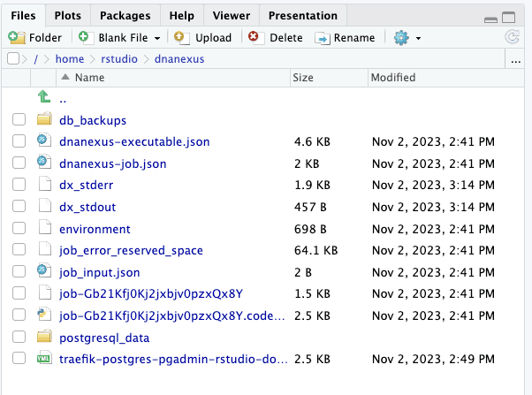Click the Python code file icon
Viewport: 532px width, 395px height.
click(44, 315)
